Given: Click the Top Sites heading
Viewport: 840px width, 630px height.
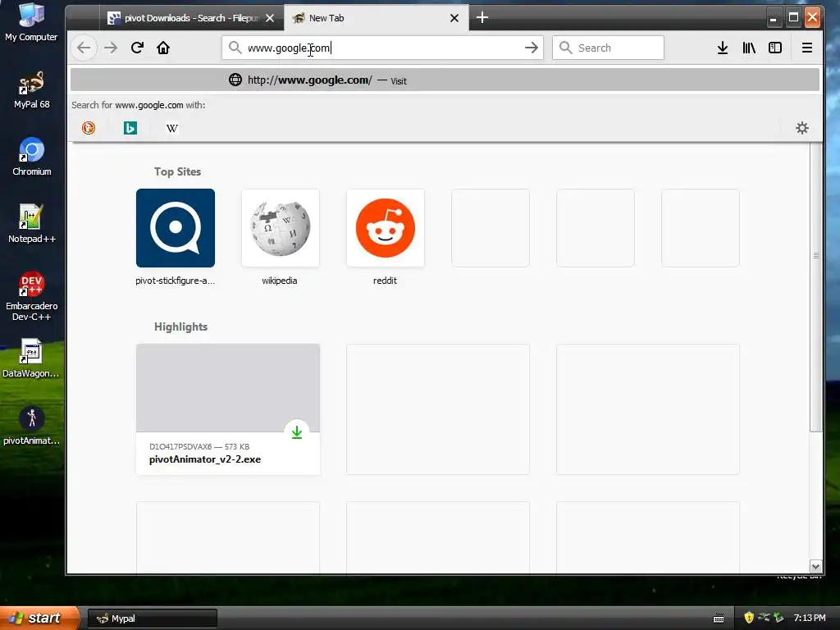Looking at the screenshot, I should click(177, 172).
